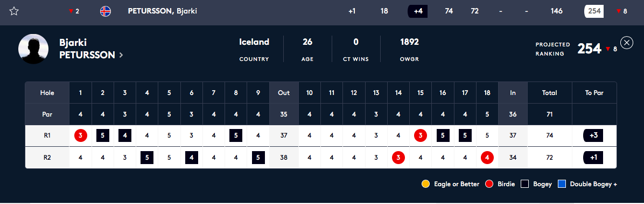The width and height of the screenshot is (644, 204).
Task: Click the R1 +3 to-par badge
Action: [x=593, y=135]
